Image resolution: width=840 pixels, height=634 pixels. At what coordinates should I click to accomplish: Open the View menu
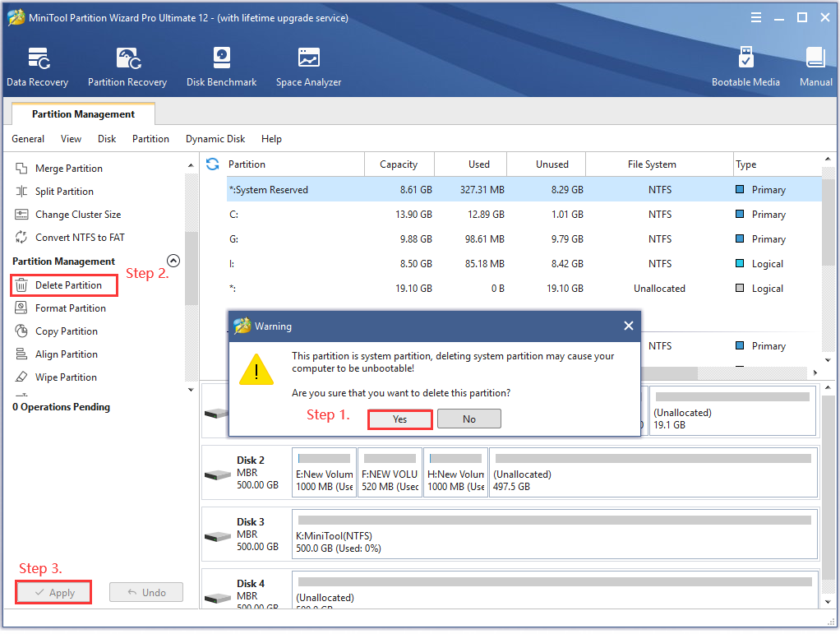pos(71,139)
